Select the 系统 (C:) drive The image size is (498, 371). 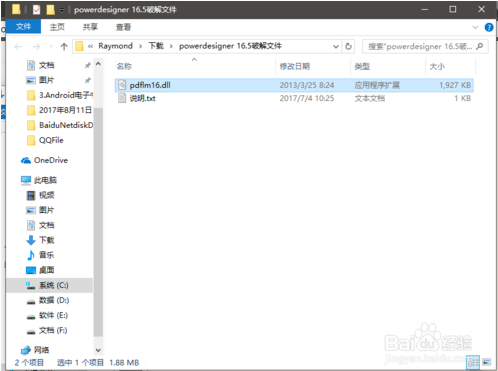point(49,285)
